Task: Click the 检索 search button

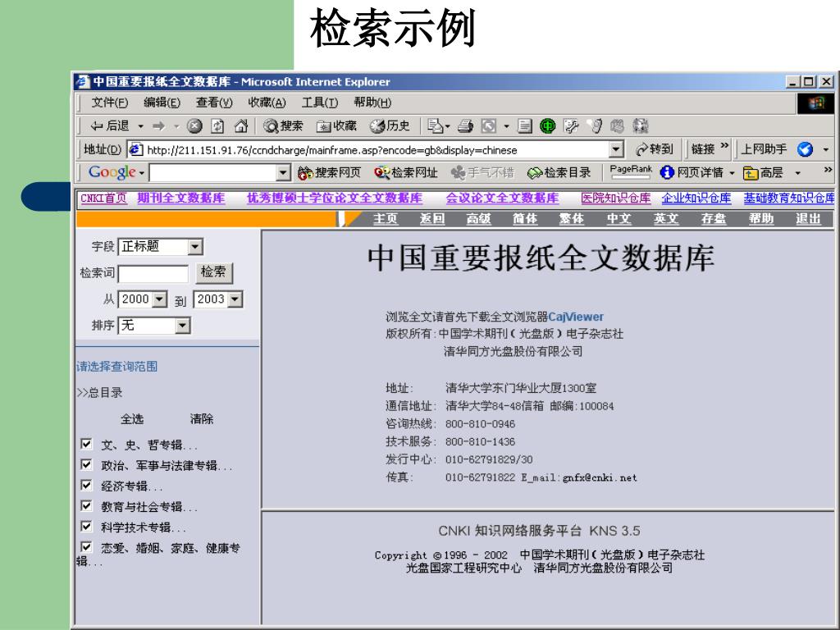Action: pos(214,272)
